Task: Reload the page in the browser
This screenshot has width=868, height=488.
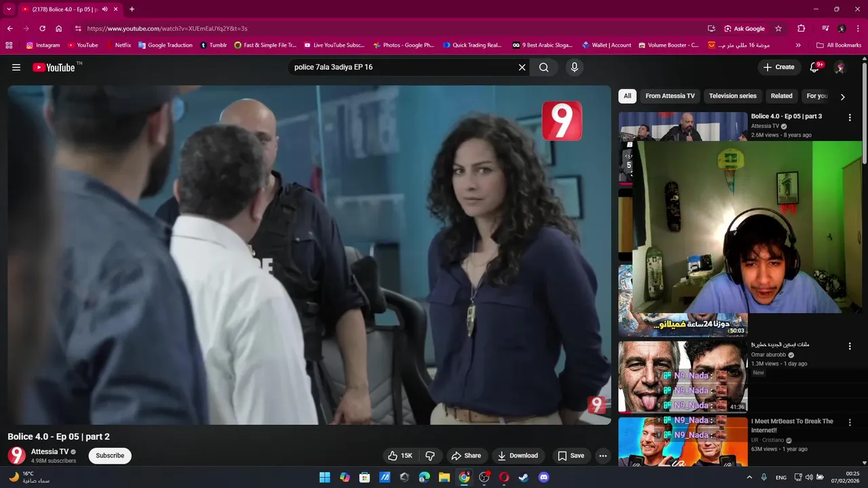Action: click(42, 28)
